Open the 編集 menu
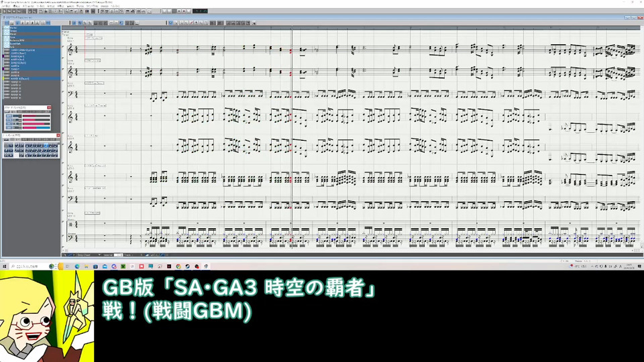The width and height of the screenshot is (644, 362). 16,6
